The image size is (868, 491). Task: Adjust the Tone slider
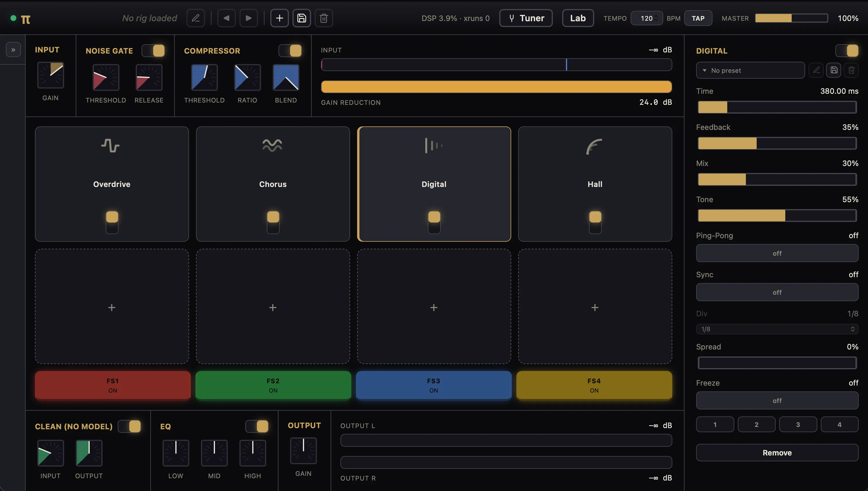(777, 216)
